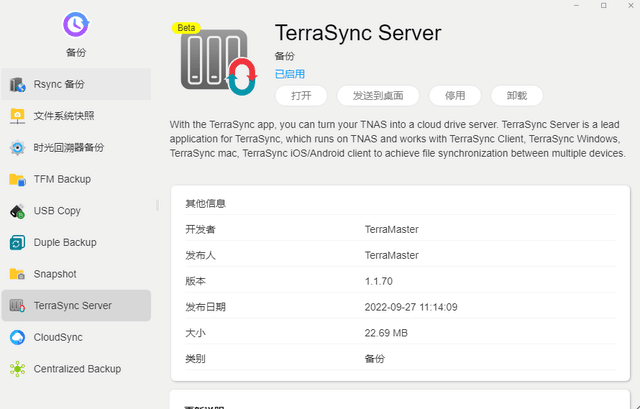This screenshot has height=409, width=640.
Task: Click the 版本 row label
Action: [x=196, y=281]
